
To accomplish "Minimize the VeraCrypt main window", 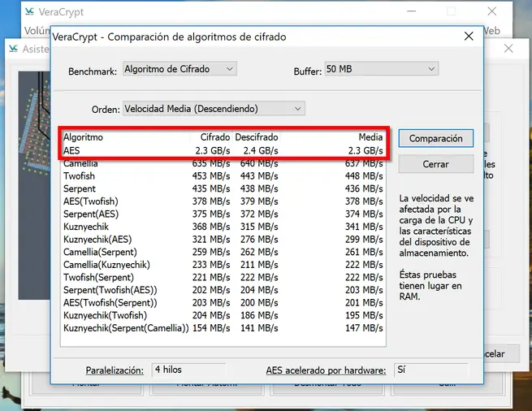I will (411, 11).
